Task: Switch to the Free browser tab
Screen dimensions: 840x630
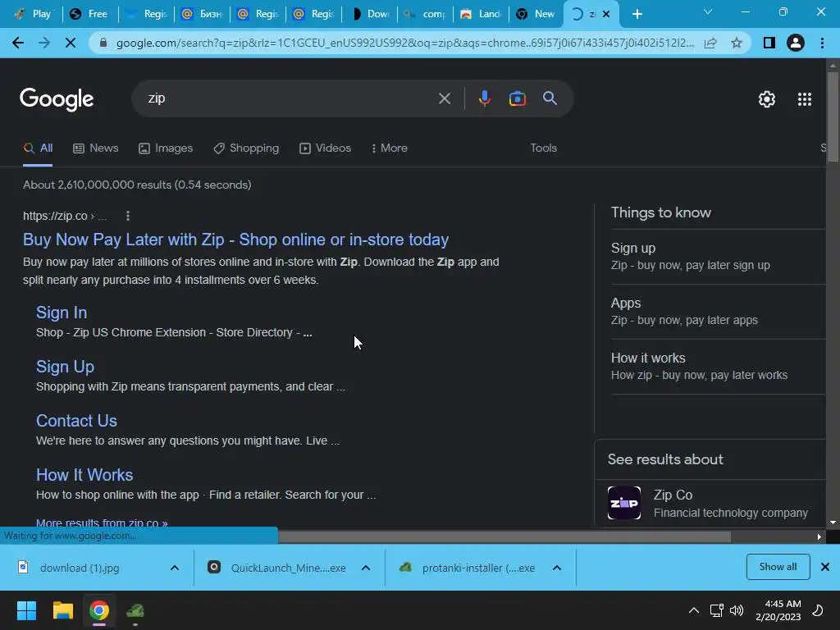Action: point(89,14)
